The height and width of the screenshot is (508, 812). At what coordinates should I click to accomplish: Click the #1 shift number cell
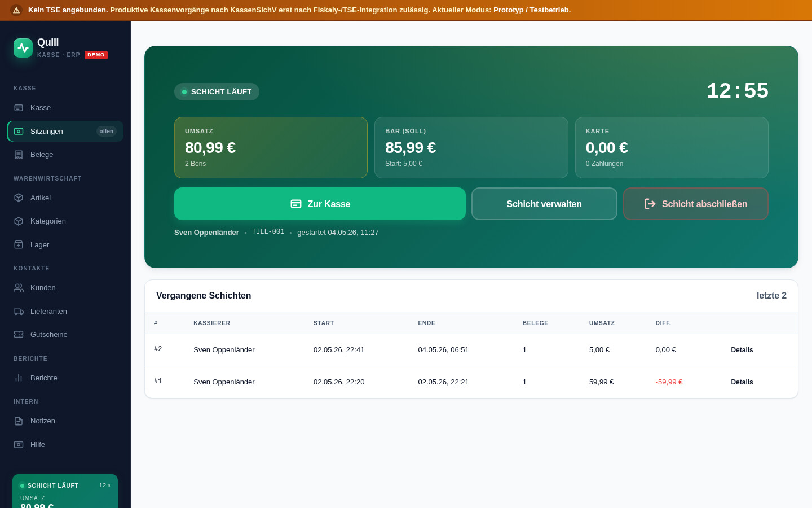point(158,382)
